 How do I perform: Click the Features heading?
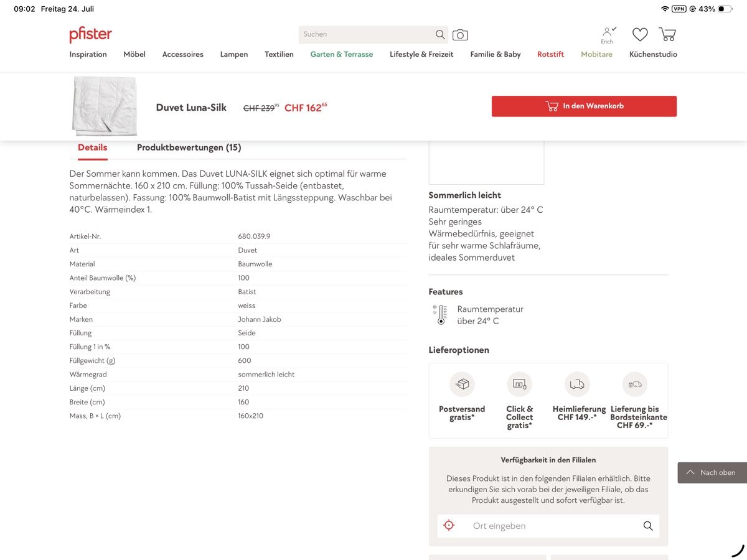(446, 292)
